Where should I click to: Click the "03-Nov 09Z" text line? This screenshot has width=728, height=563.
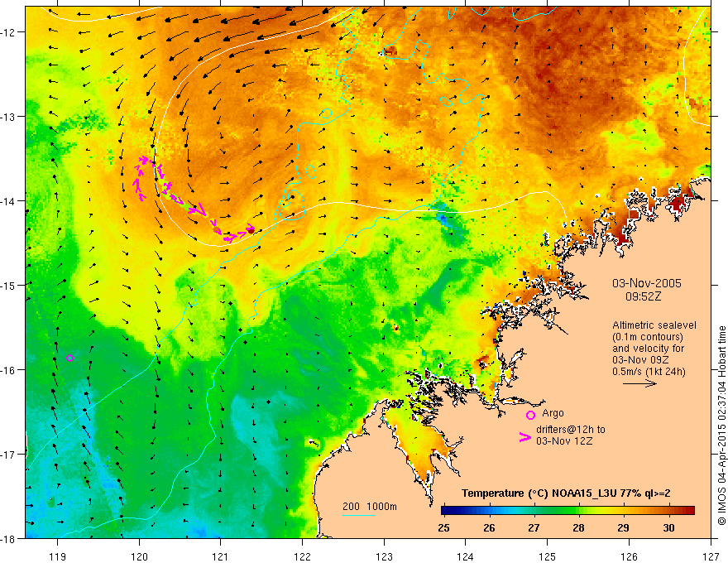tap(640, 360)
